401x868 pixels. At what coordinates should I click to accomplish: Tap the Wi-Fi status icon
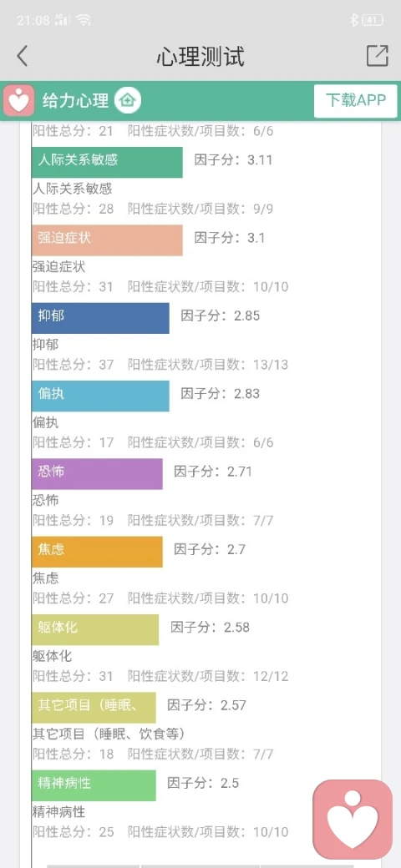click(84, 21)
